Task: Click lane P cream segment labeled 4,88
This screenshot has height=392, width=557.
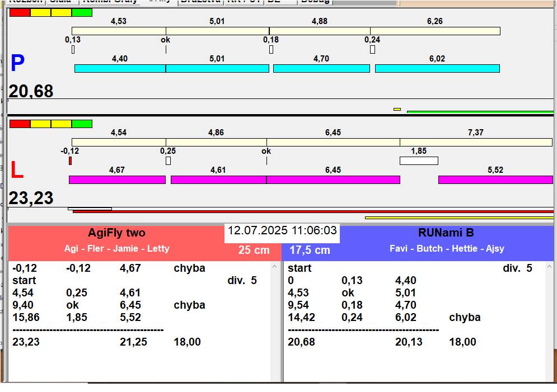Action: click(320, 31)
